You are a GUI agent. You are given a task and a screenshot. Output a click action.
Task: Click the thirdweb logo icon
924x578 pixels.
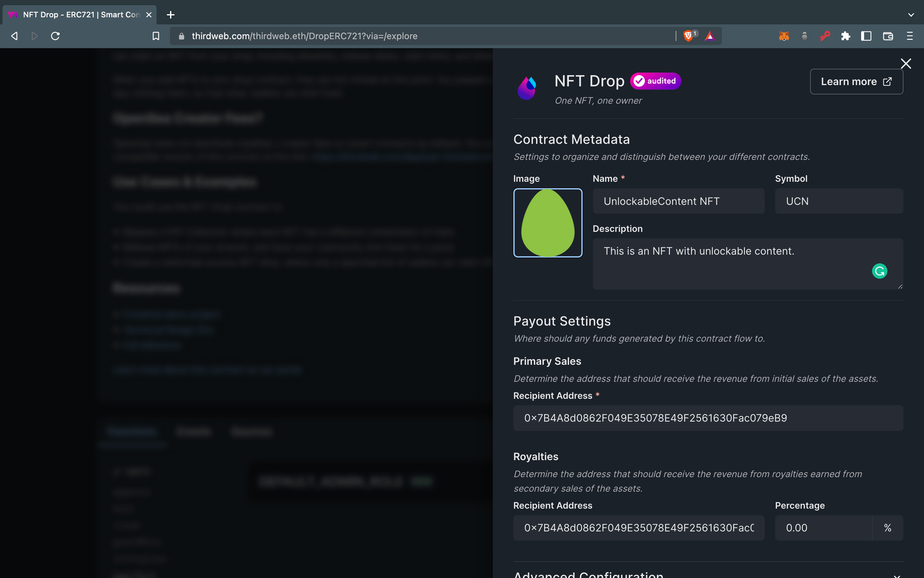coord(529,88)
